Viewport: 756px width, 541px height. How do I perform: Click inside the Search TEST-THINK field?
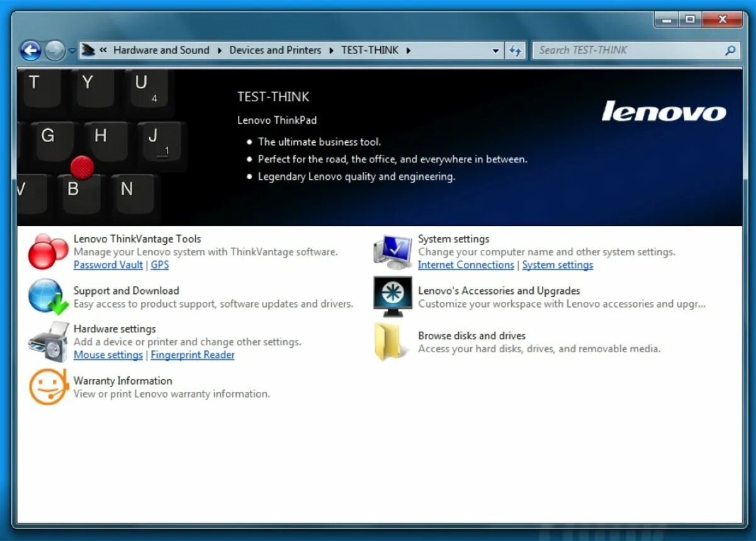pos(623,50)
